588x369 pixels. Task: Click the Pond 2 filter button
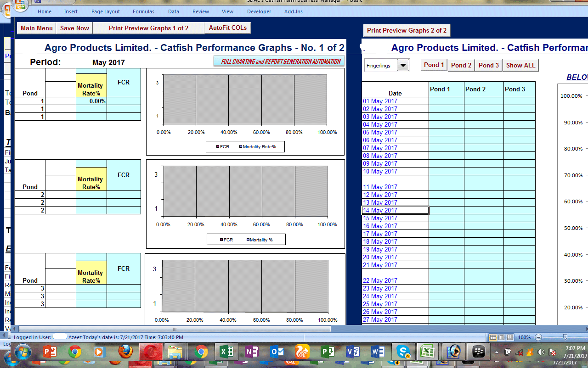click(461, 65)
